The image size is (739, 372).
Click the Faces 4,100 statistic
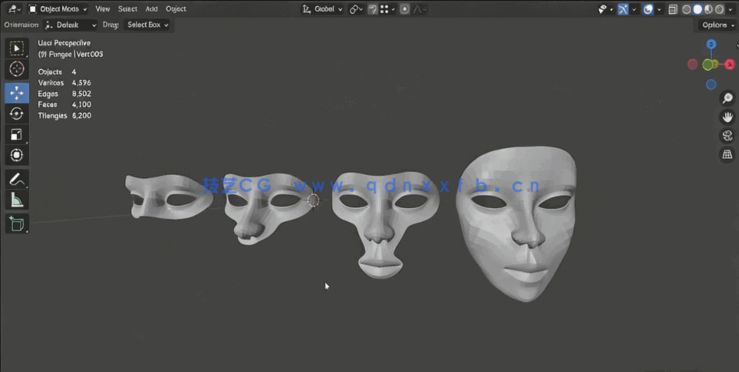click(x=65, y=105)
